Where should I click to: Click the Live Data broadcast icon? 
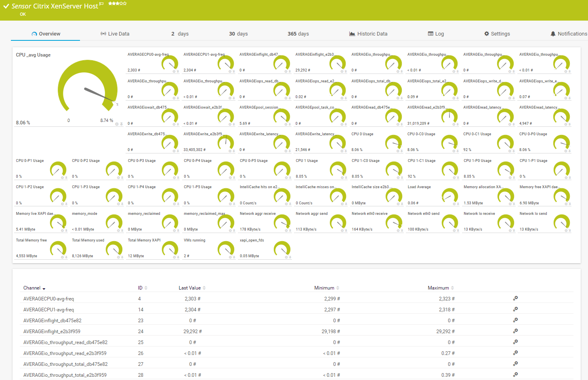coord(104,34)
